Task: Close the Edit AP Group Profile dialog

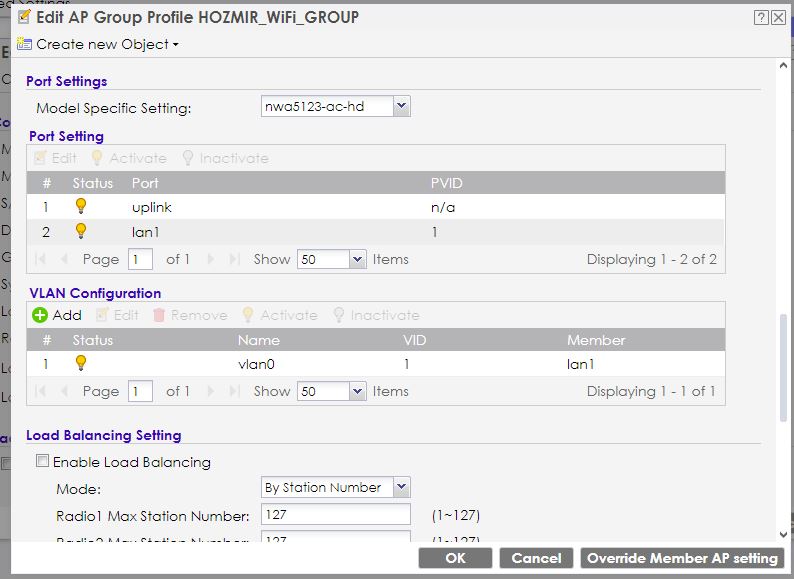Action: pyautogui.click(x=779, y=18)
